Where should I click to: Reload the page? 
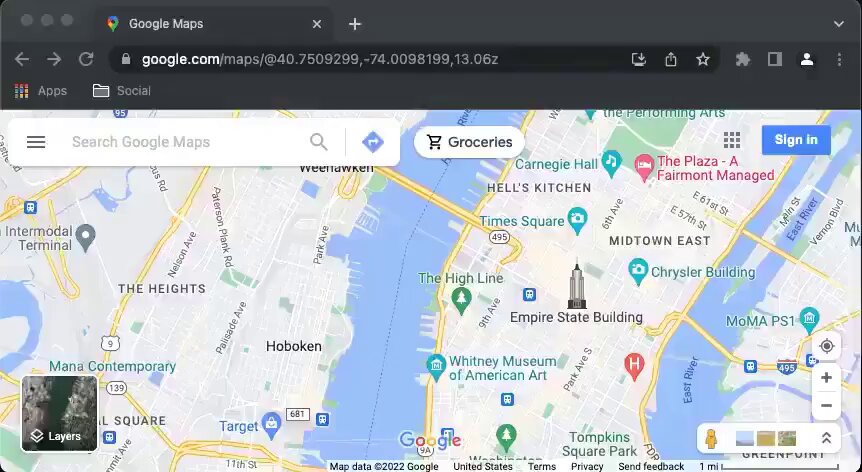(86, 59)
